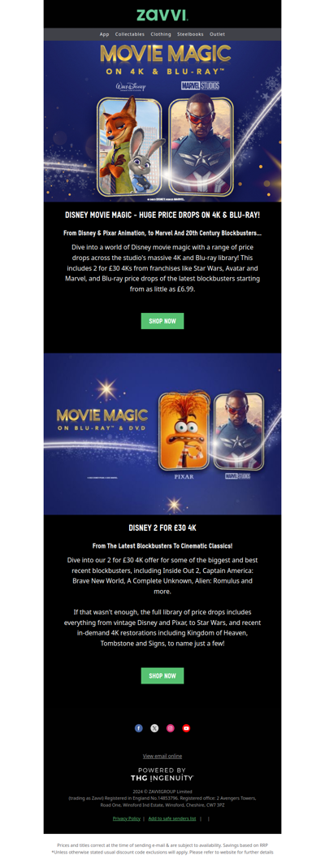Click the Movie Magic 4K & Blu-ray banner
The height and width of the screenshot is (868, 325).
click(x=162, y=121)
